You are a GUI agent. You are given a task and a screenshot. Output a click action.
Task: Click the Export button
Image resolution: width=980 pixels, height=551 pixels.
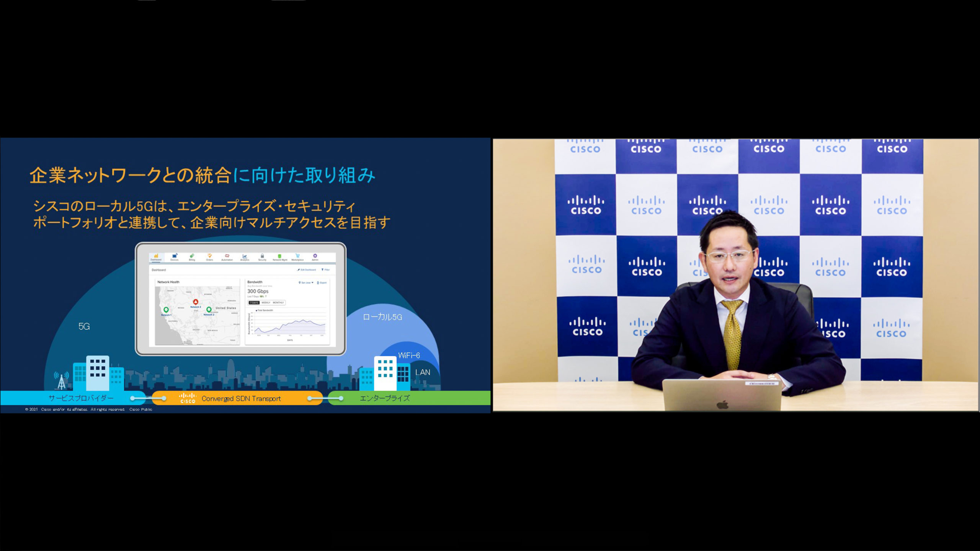(x=322, y=283)
